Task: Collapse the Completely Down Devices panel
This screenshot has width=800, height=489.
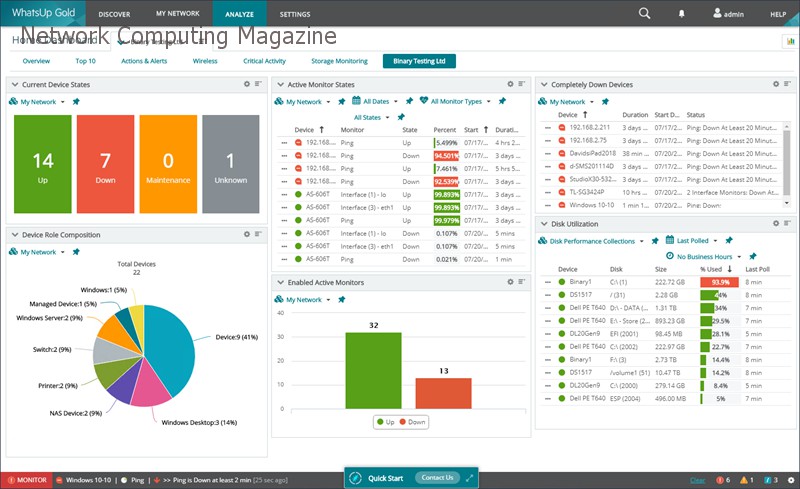Action: [x=544, y=84]
